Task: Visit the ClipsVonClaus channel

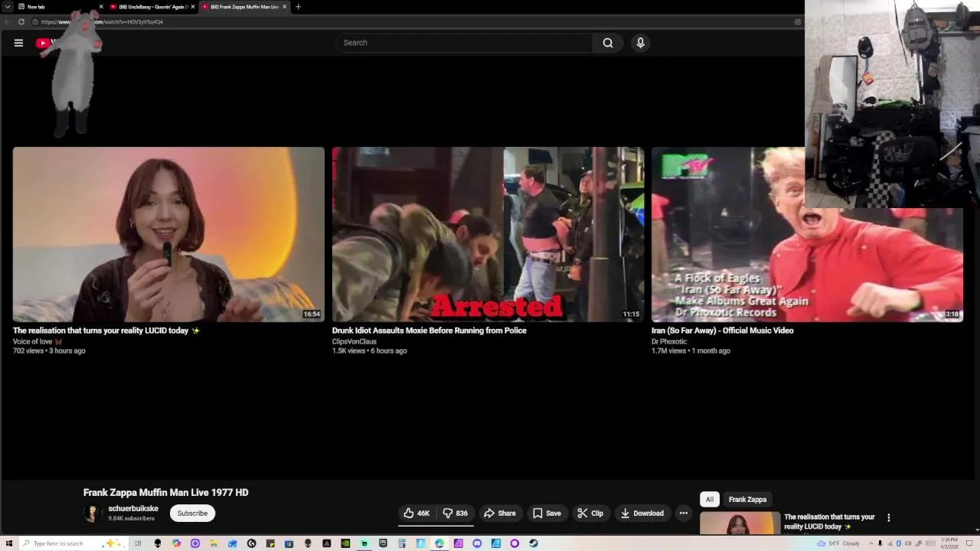Action: [x=354, y=341]
